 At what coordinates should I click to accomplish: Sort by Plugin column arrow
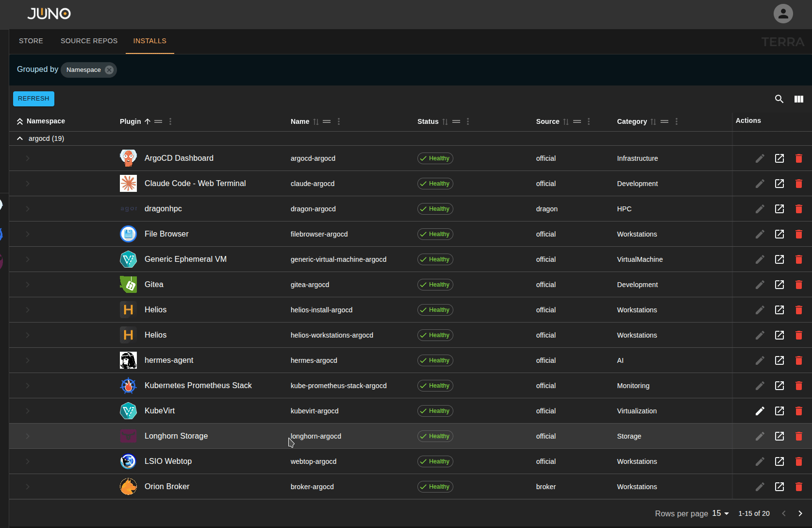click(148, 121)
